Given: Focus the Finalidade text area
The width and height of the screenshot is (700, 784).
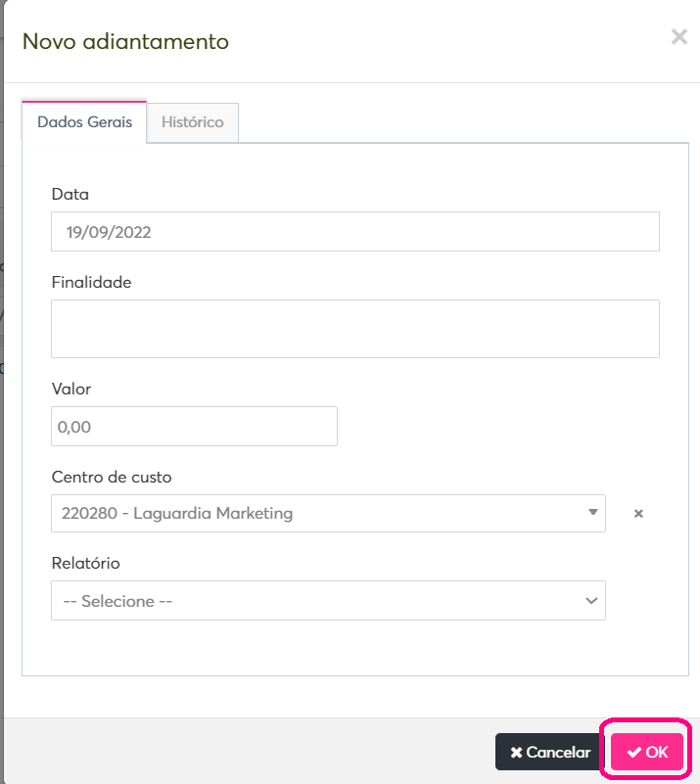Looking at the screenshot, I should coord(354,329).
